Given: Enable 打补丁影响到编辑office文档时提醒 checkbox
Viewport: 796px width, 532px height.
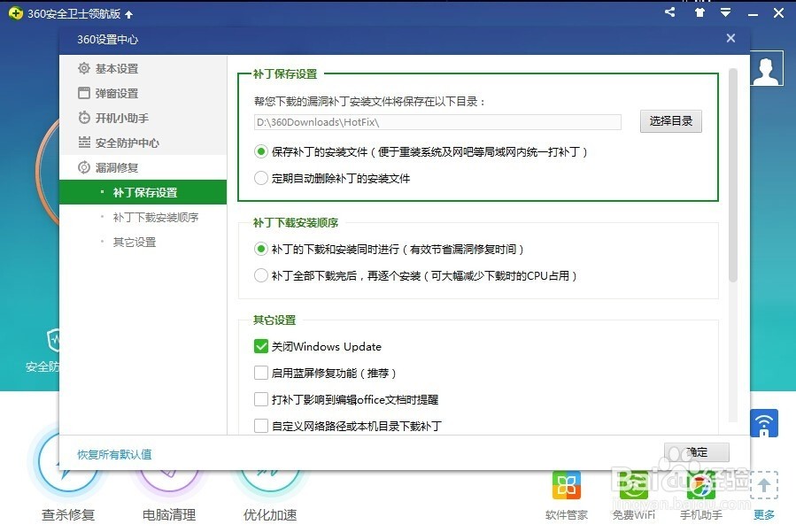Looking at the screenshot, I should (261, 399).
